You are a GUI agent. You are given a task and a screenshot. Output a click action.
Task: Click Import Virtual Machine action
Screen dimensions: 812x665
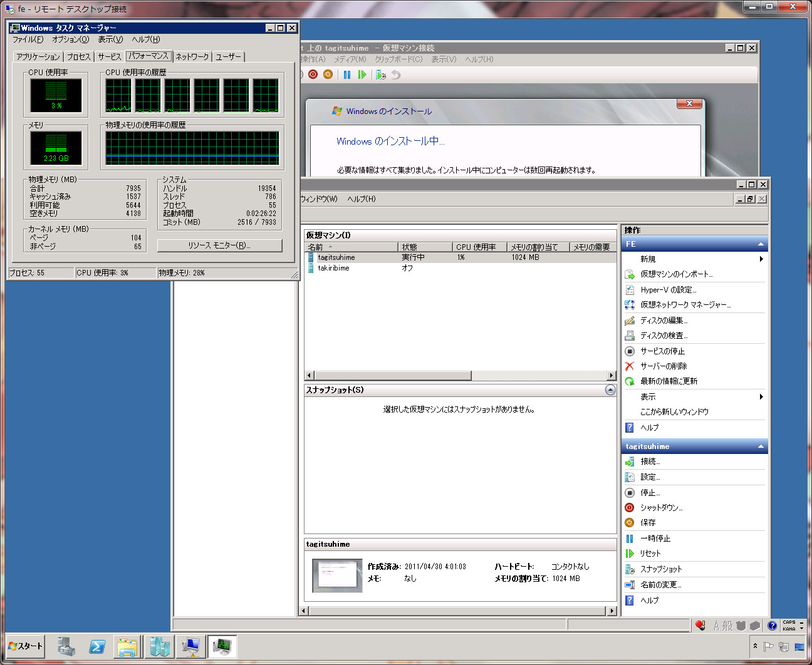[x=676, y=274]
